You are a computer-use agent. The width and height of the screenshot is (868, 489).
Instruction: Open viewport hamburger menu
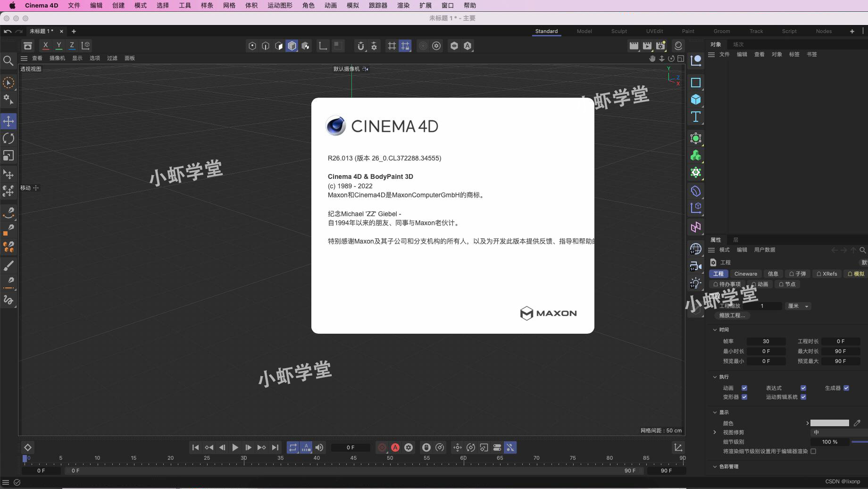coord(24,58)
